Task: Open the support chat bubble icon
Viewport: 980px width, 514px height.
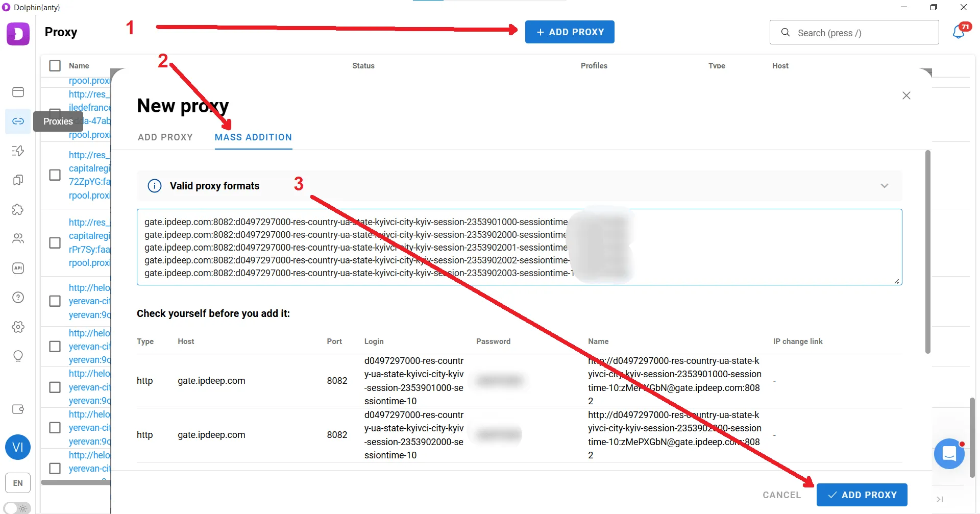Action: click(x=949, y=453)
